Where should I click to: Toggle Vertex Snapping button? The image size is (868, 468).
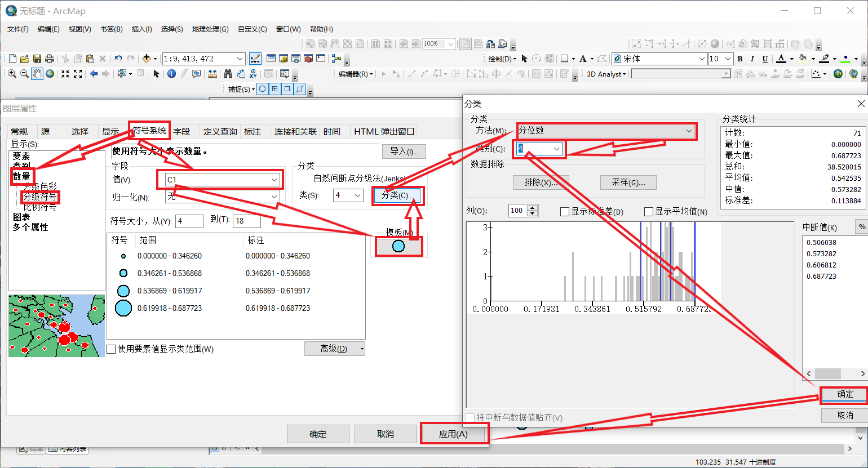pos(287,89)
